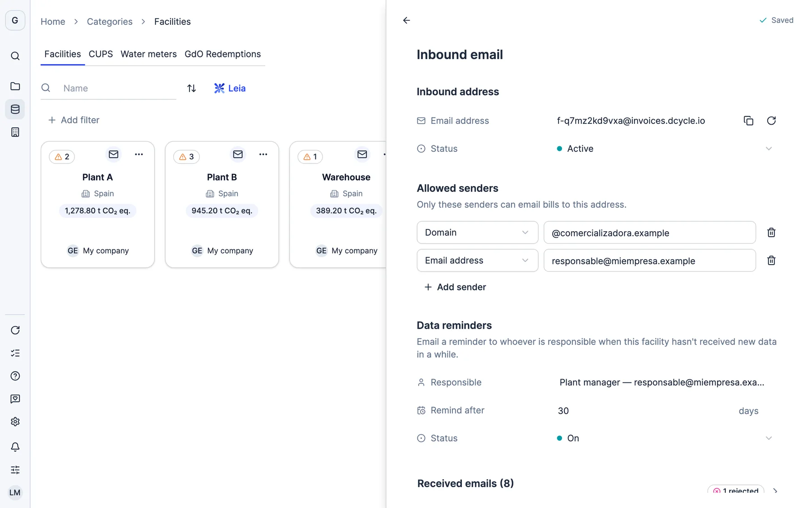This screenshot has height=508, width=812.
Task: Expand the Received emails section chevron
Action: 775,491
